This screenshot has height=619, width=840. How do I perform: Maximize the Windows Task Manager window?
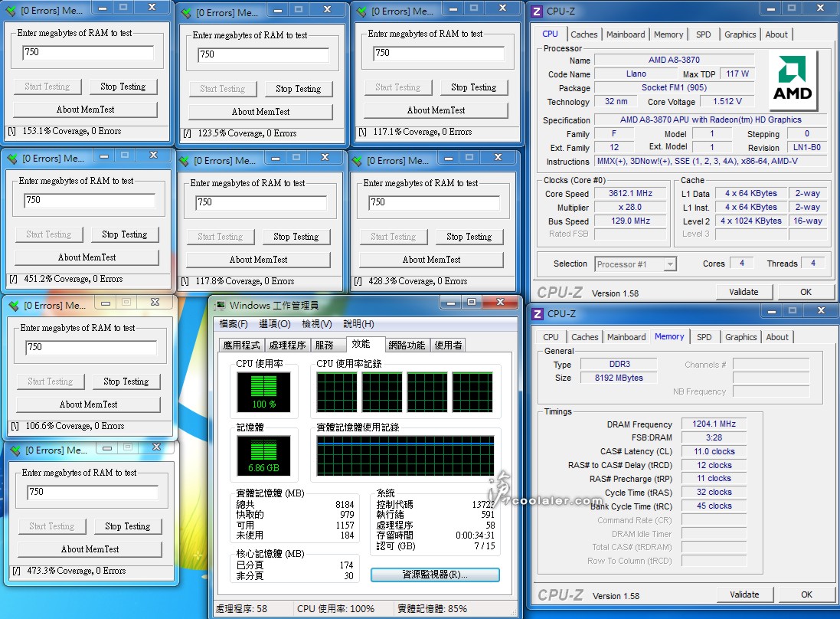pyautogui.click(x=472, y=303)
